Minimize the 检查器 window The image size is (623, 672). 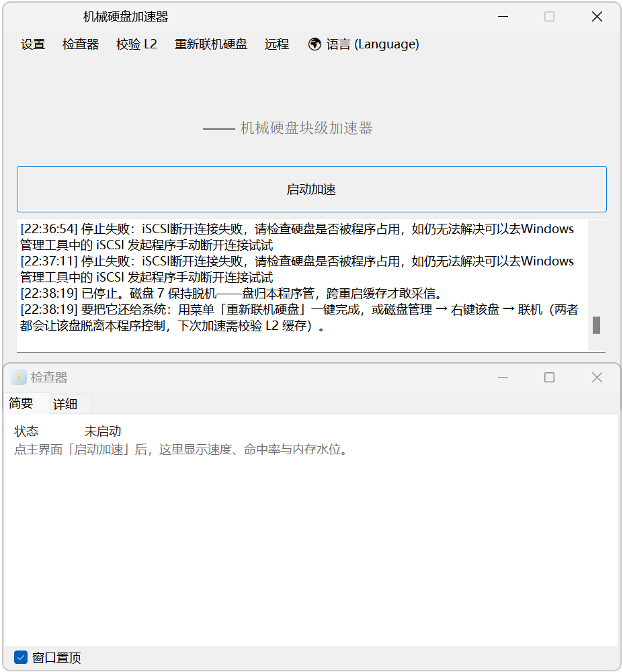(503, 377)
